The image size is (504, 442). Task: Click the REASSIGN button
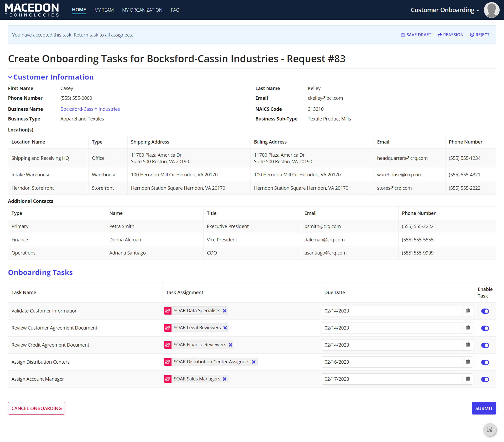(x=450, y=35)
